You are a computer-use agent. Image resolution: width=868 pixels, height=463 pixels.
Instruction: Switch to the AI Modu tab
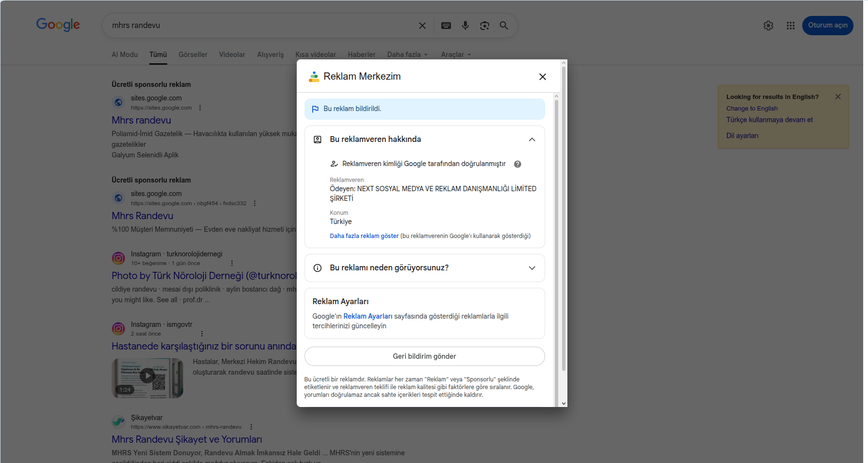click(125, 55)
